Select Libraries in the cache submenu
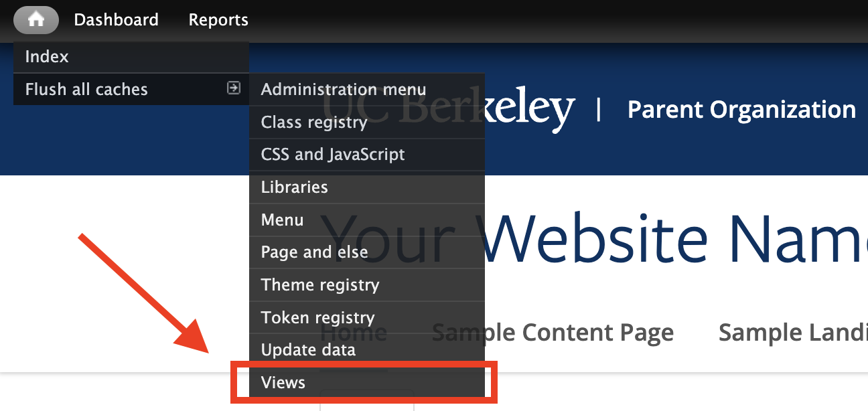868x411 pixels. [367, 187]
